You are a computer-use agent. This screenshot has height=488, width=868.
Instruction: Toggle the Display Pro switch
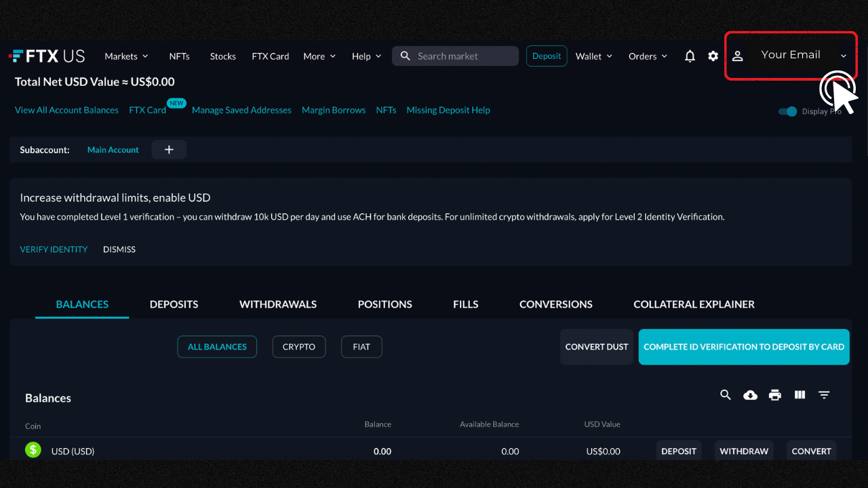[x=787, y=112]
